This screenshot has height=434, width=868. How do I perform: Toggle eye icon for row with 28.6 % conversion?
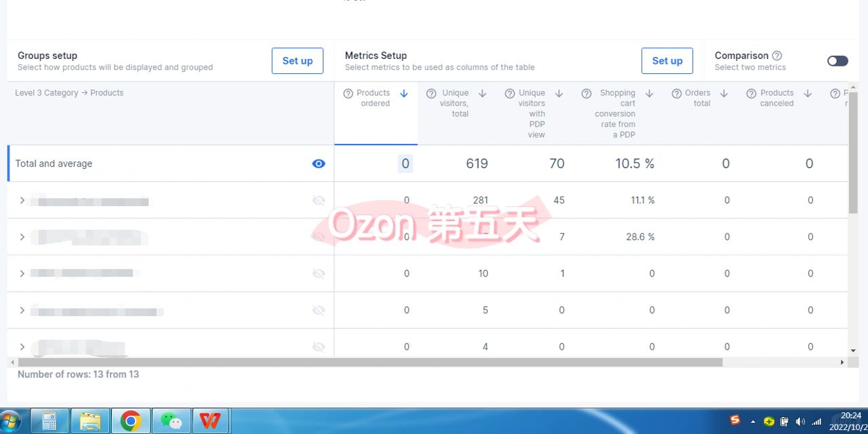[319, 237]
